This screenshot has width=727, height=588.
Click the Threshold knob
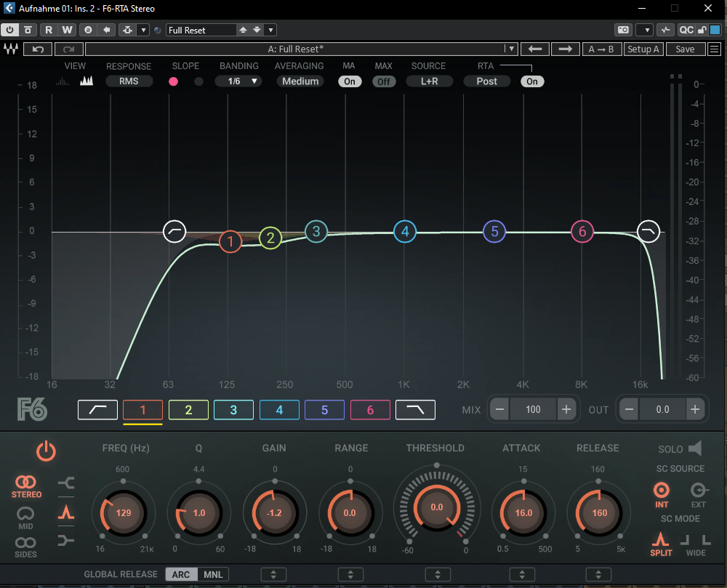436,507
